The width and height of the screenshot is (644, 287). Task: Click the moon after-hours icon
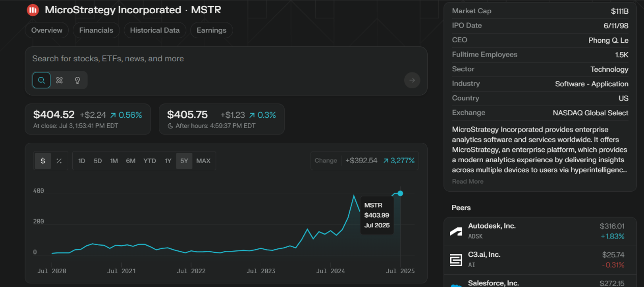171,126
